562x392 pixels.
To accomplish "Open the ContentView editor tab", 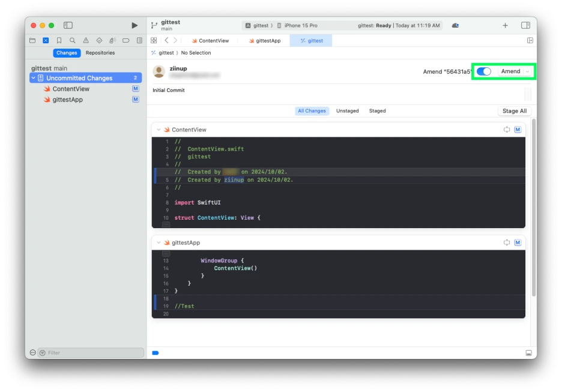I will point(210,40).
